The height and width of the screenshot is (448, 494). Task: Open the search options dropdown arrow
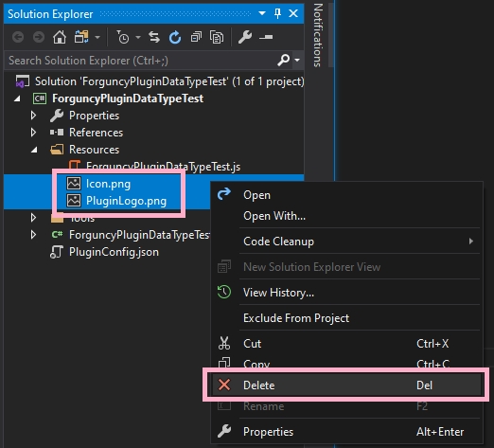coord(297,60)
